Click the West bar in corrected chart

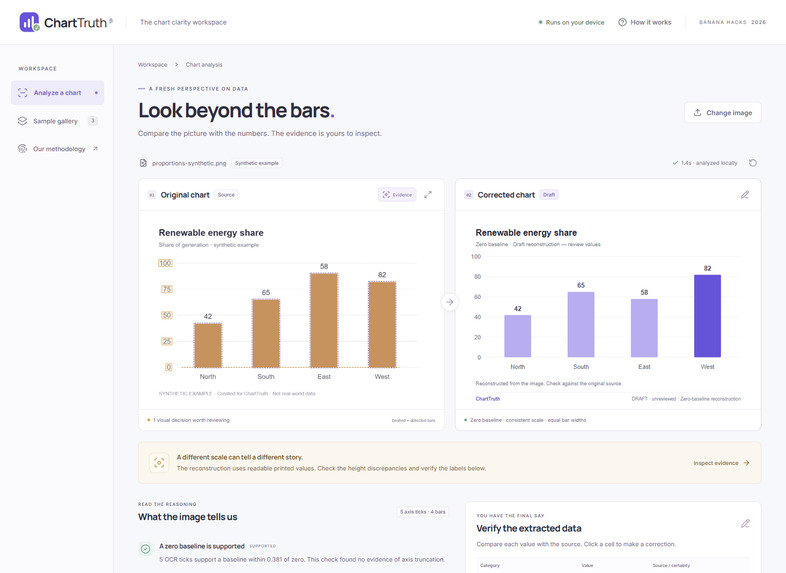click(707, 316)
